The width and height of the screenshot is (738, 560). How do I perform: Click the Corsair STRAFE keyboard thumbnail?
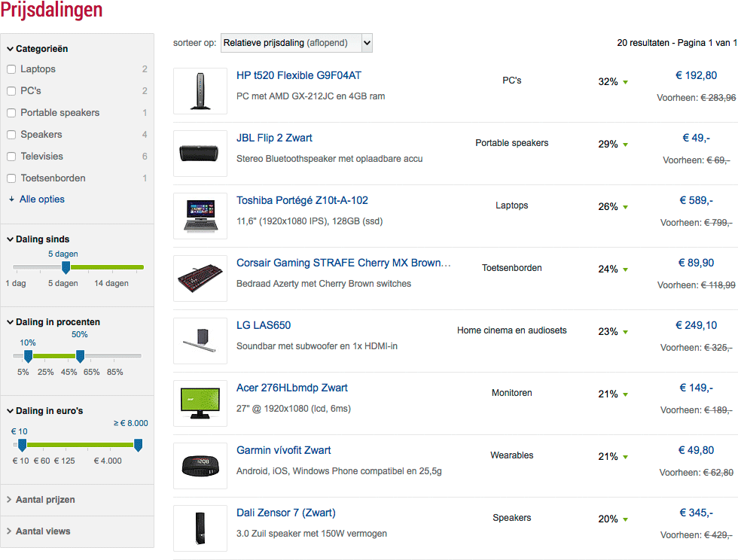[200, 278]
